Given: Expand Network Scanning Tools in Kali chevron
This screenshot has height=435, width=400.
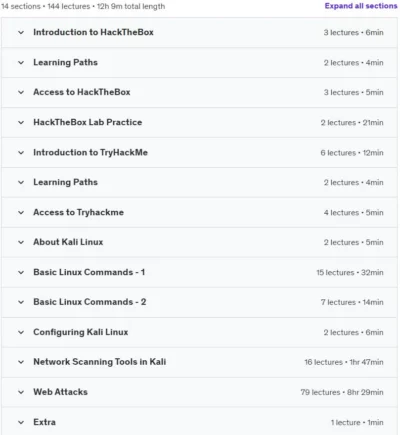Looking at the screenshot, I should coord(21,362).
